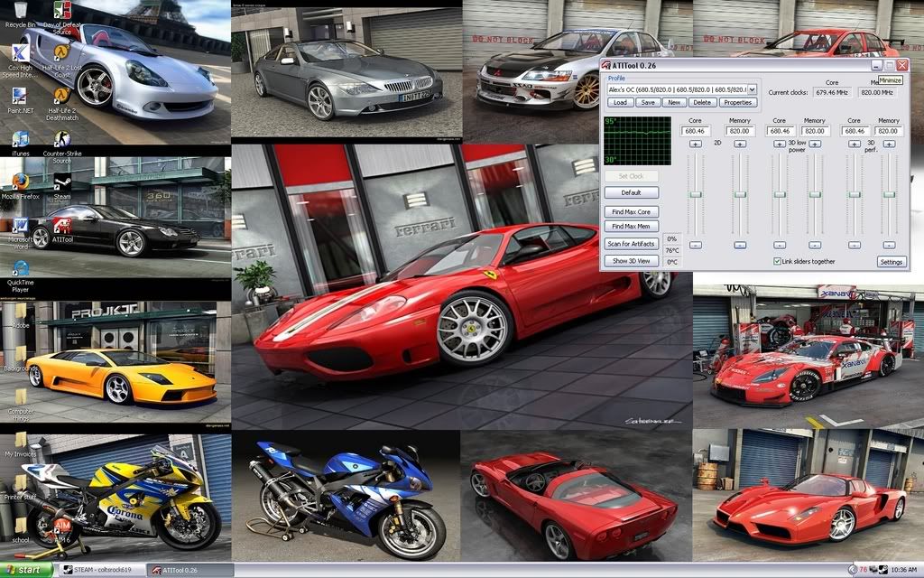Decrease 2D Memory clock with minus button
924x578 pixels.
(740, 245)
